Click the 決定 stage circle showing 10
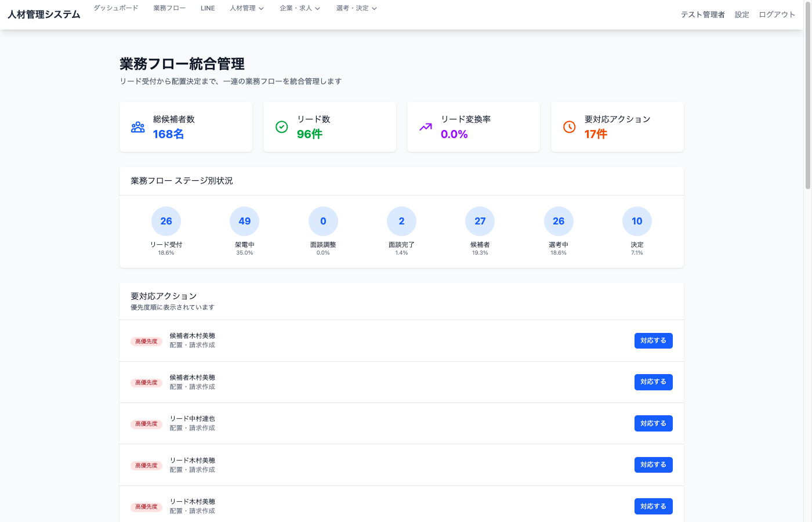The image size is (812, 522). 637,221
